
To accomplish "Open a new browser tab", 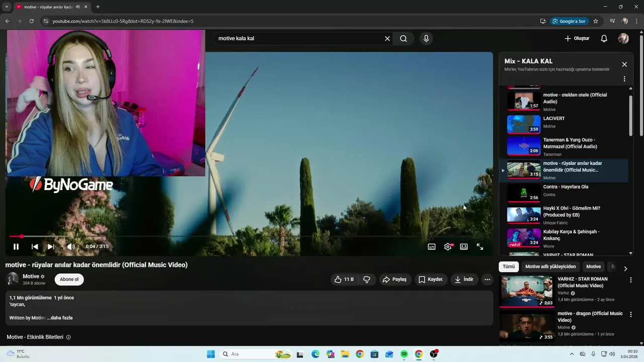I will [98, 7].
